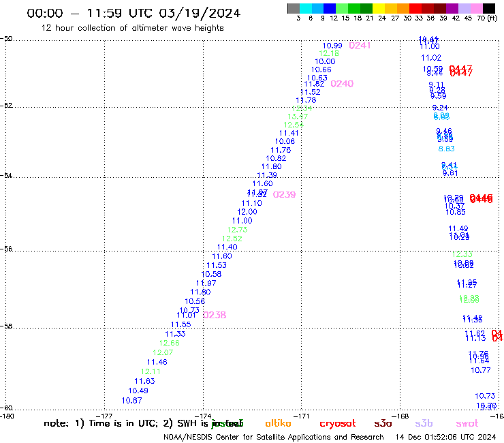This screenshot has width=504, height=443.
Task: Click the s3b satellite legend label
Action: [x=424, y=423]
